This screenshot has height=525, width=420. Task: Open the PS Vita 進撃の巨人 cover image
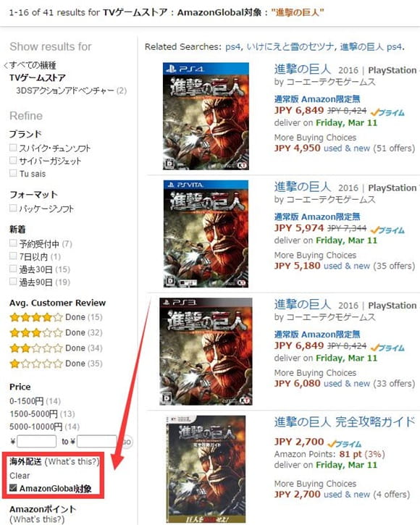coord(206,234)
